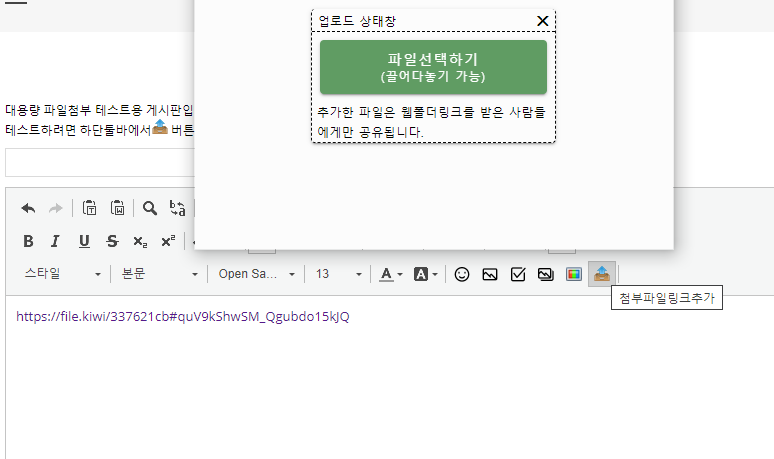Screen dimensions: 774x459
Task: Click the find and replace icon
Action: [178, 208]
